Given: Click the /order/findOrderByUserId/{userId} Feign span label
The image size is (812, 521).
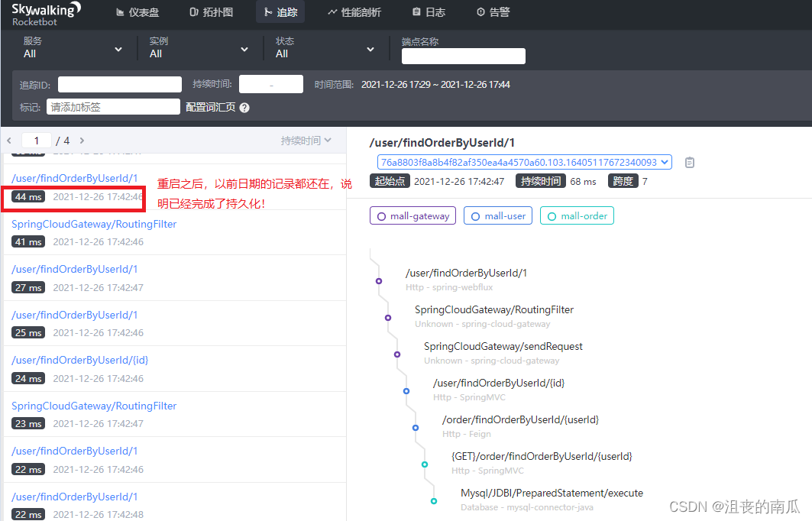Looking at the screenshot, I should [x=520, y=419].
